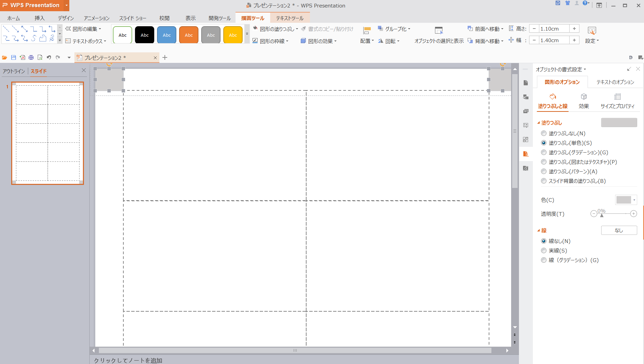Save the presentation with the floppy icon
Screen dimensions: 644x364
(x=14, y=57)
